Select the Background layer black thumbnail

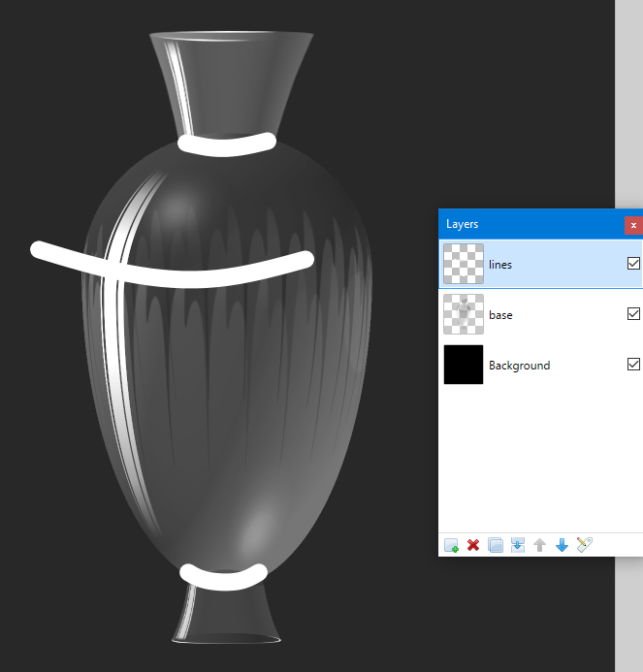coord(464,365)
